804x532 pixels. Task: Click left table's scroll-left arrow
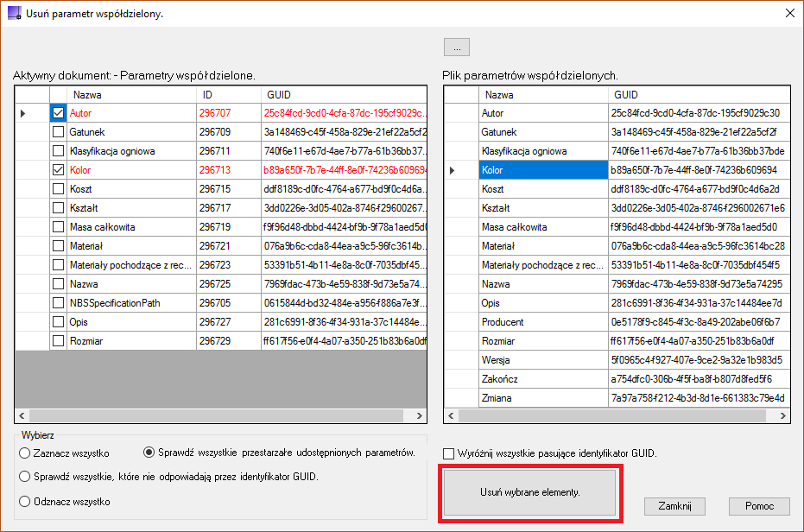point(22,415)
